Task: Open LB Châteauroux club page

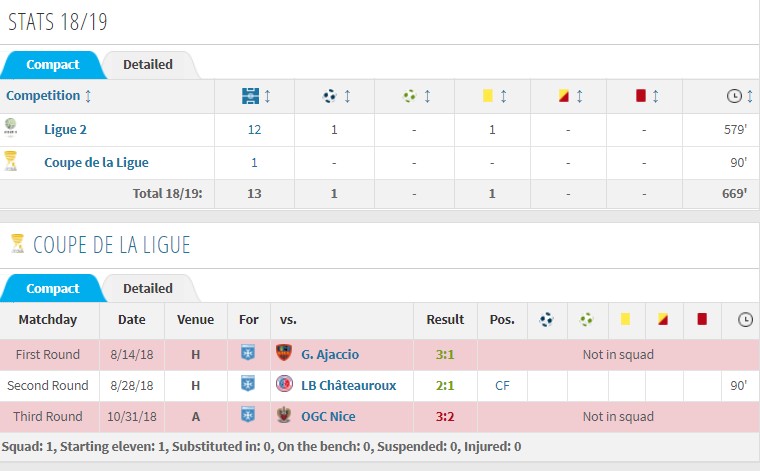Action: (x=348, y=385)
